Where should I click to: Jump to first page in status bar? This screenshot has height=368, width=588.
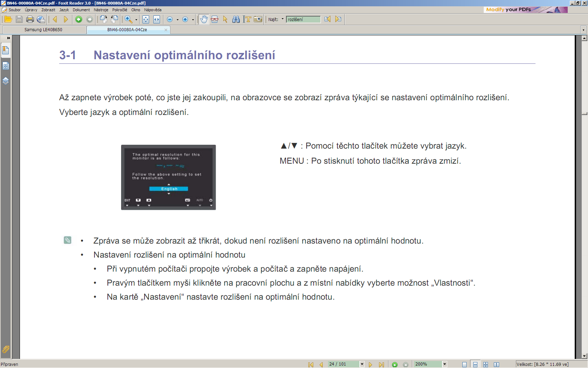(x=311, y=364)
